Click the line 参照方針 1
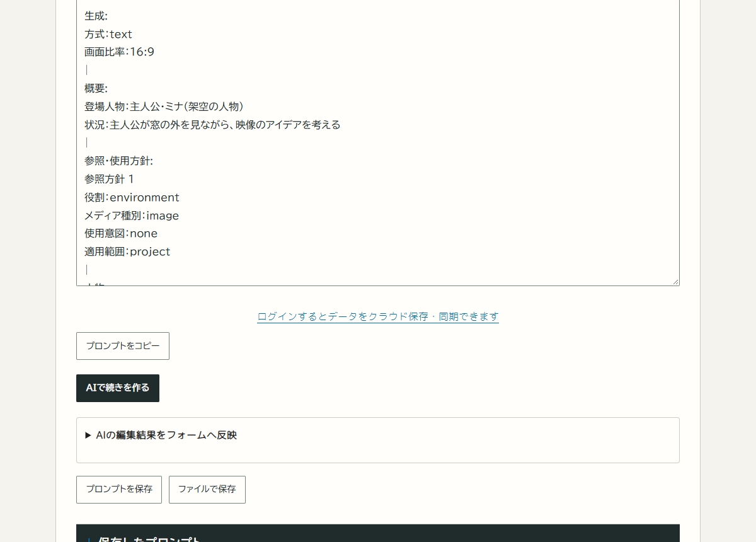 pos(109,179)
